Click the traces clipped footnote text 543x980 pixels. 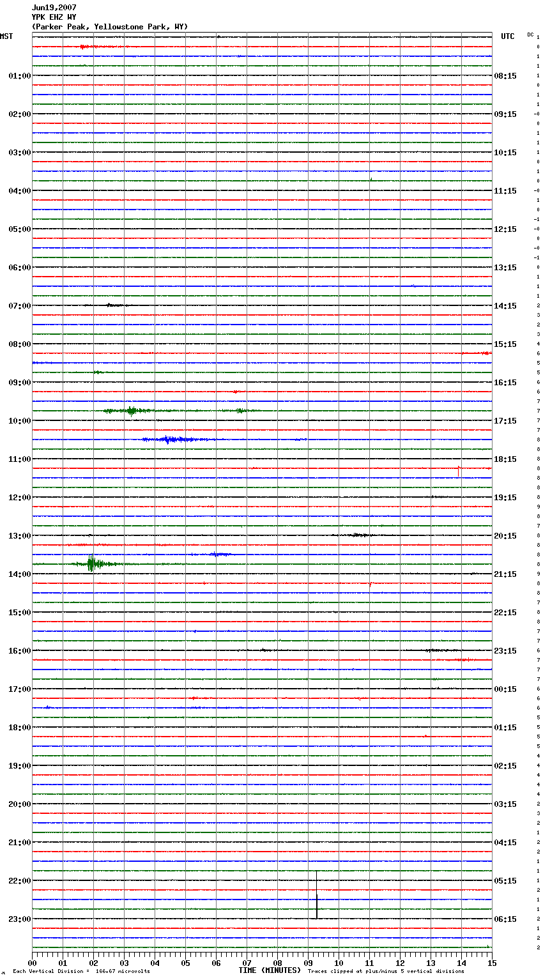tap(386, 972)
